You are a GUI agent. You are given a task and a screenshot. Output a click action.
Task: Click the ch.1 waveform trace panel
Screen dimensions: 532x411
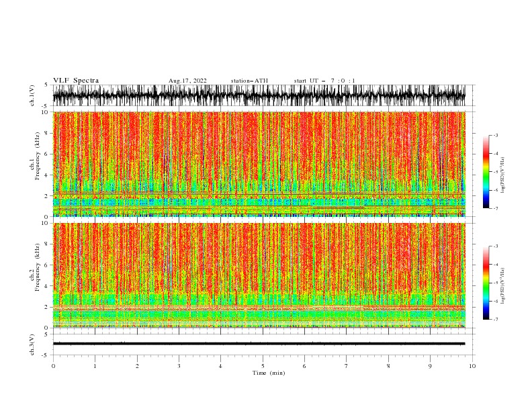coord(263,95)
